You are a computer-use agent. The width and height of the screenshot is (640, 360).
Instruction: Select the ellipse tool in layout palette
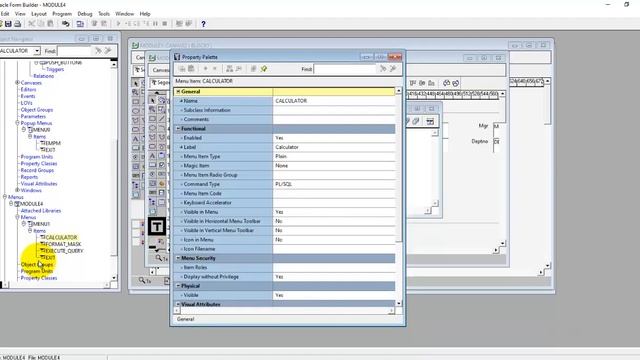(152, 128)
